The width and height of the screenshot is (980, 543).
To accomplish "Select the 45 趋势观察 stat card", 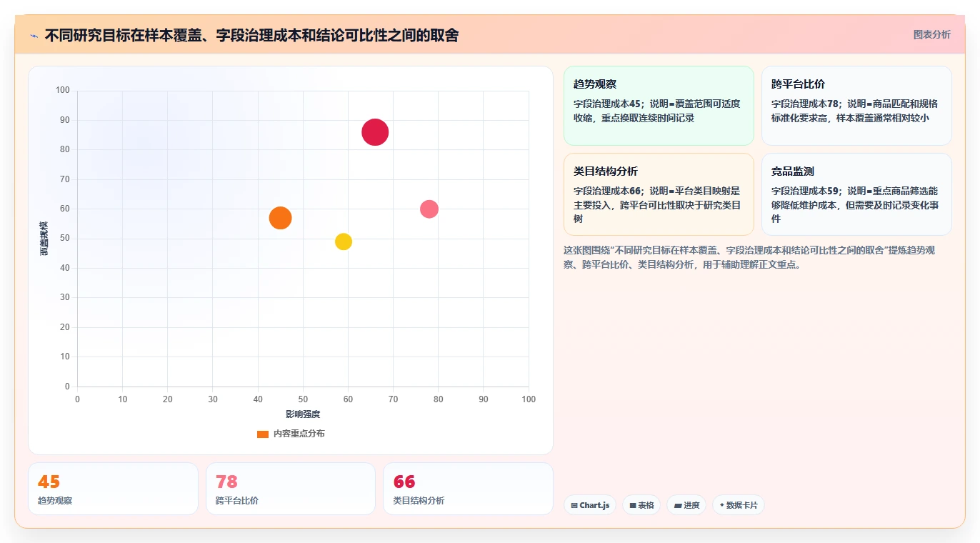I will (x=113, y=489).
